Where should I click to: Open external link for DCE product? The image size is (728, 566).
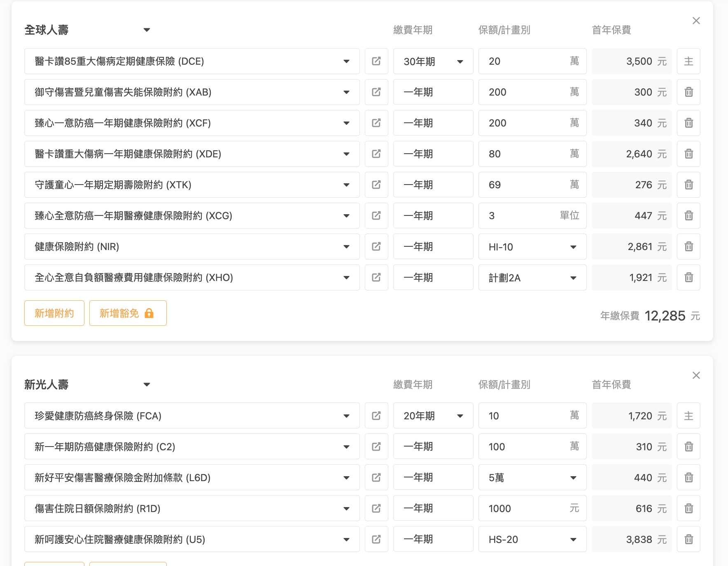coord(376,61)
